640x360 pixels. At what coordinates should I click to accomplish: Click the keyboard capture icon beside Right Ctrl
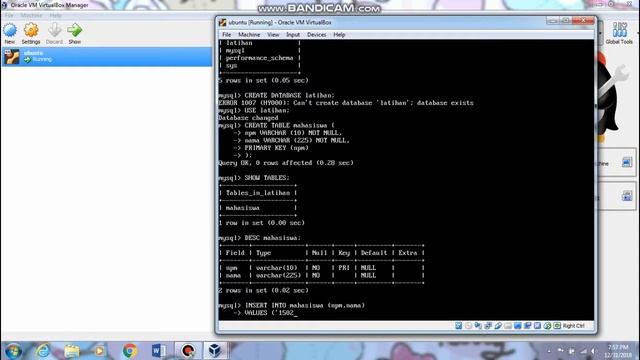[557, 326]
